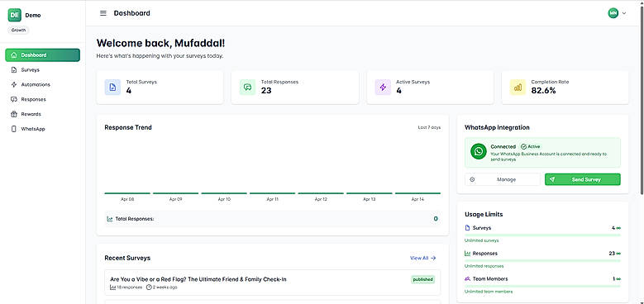The height and width of the screenshot is (304, 644).
Task: Open the View All surveys link
Action: pyautogui.click(x=423, y=258)
